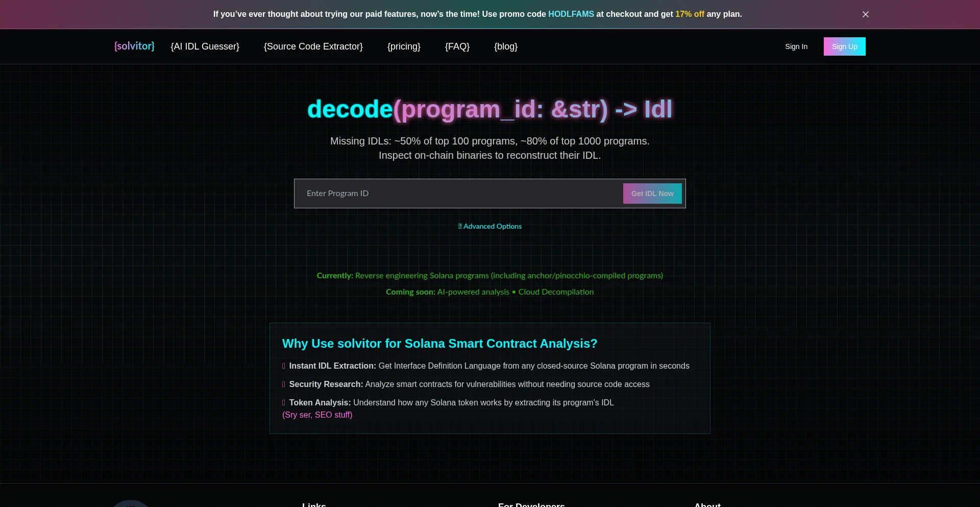The width and height of the screenshot is (980, 507).
Task: Navigate to the {FAQ} page
Action: point(457,46)
